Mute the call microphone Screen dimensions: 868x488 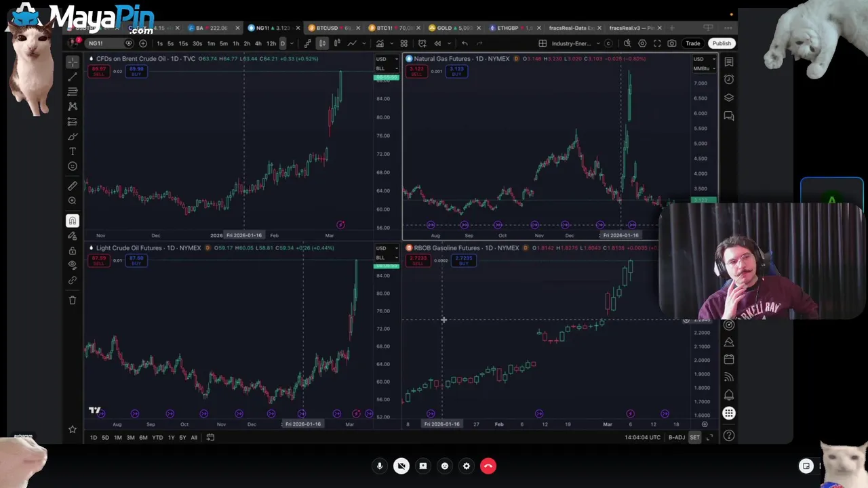[380, 466]
